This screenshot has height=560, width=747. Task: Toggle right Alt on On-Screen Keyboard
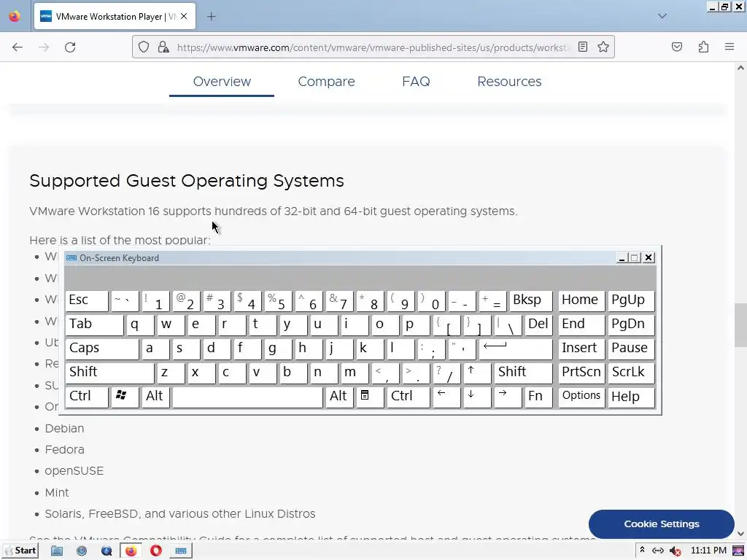[x=339, y=397]
